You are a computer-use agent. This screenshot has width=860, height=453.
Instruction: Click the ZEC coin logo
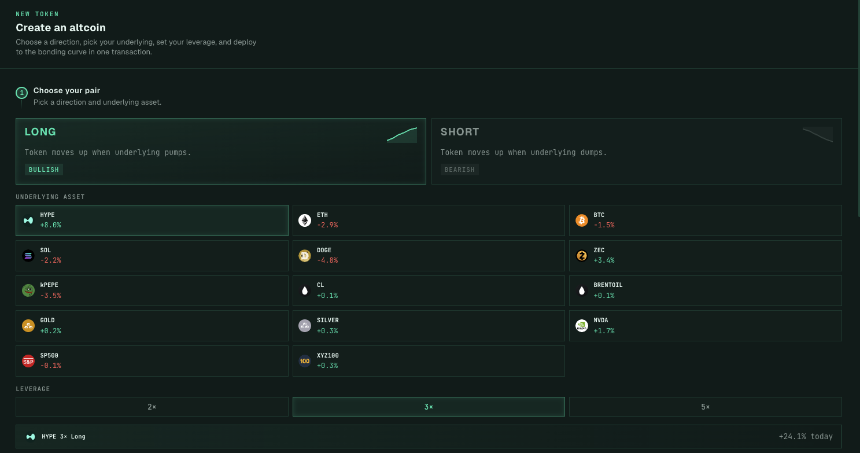[581, 256]
